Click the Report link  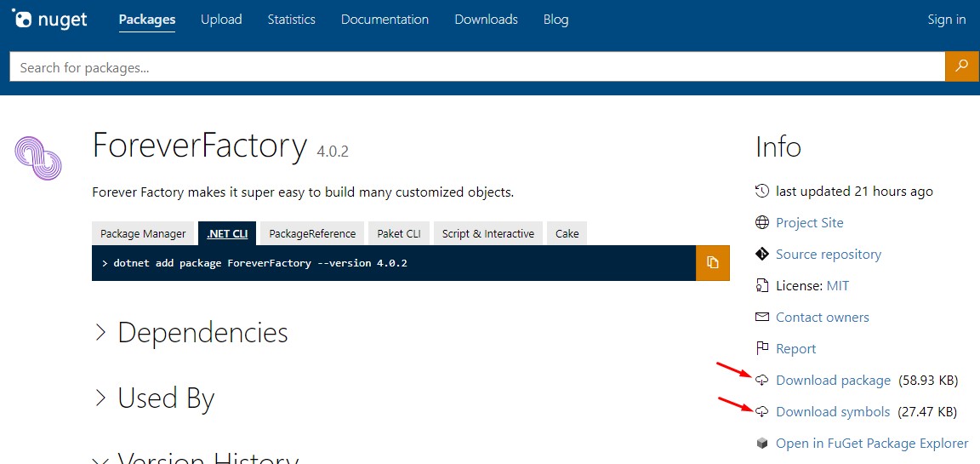[x=795, y=349]
